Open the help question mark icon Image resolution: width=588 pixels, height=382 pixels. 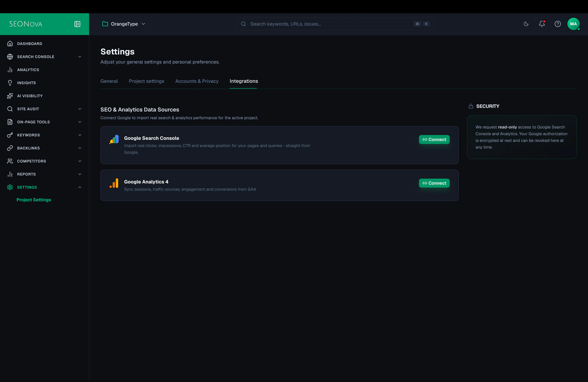[x=558, y=24]
